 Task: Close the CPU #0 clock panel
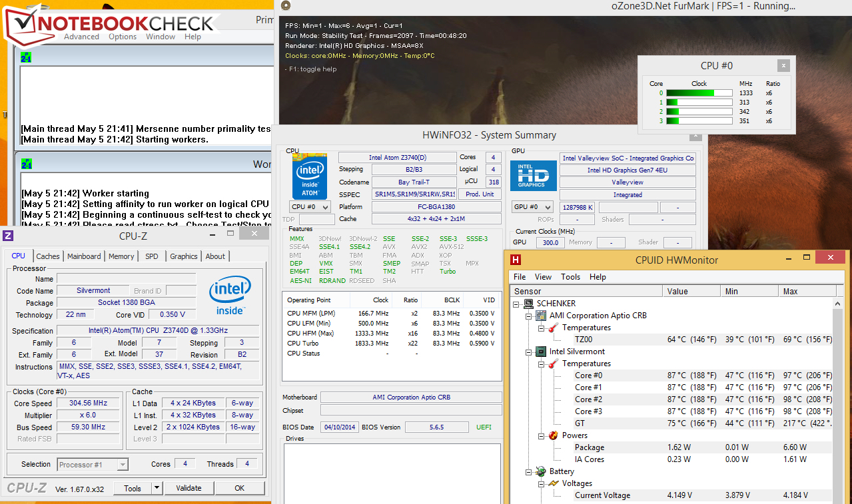tap(783, 65)
